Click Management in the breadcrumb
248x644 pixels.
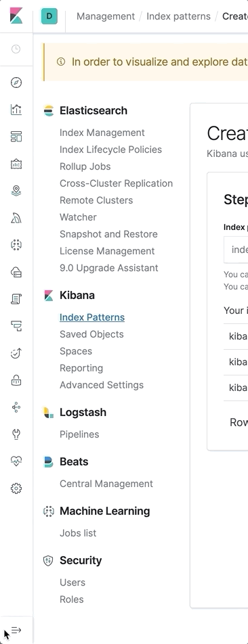pyautogui.click(x=106, y=16)
